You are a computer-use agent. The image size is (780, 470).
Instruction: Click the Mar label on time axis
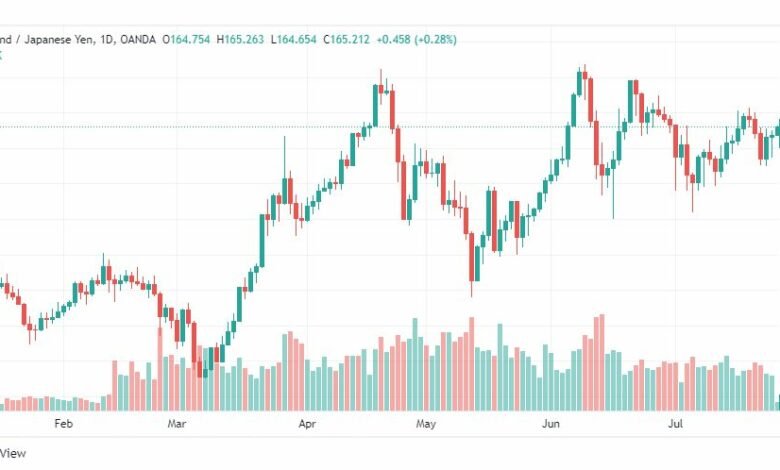click(177, 424)
